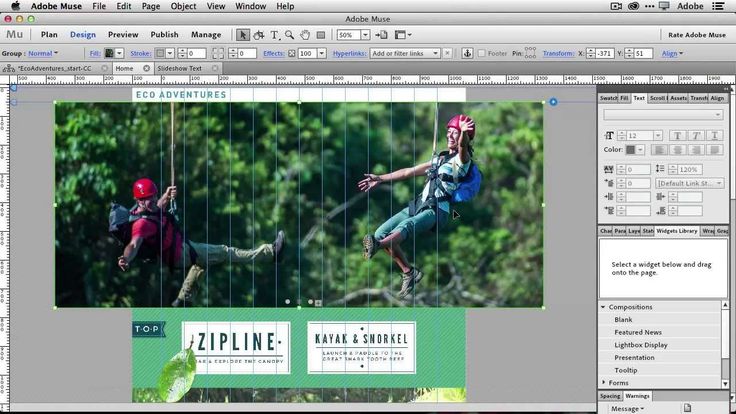
Task: Switch to the Swatches panel tab
Action: [608, 98]
